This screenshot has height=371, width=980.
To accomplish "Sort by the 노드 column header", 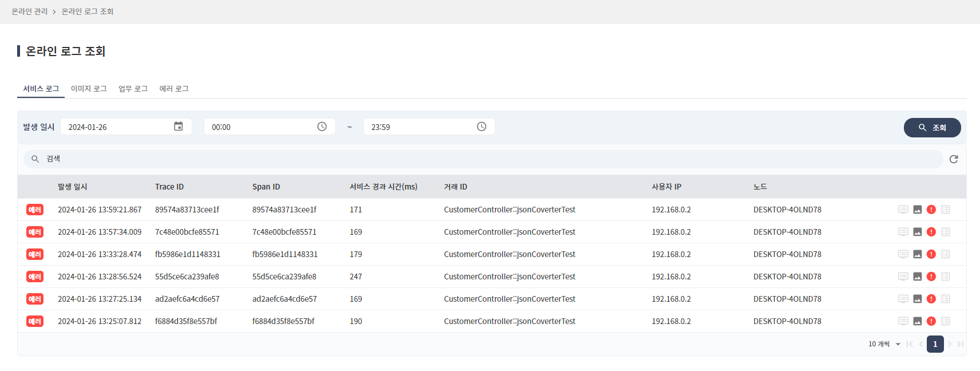I will point(760,187).
